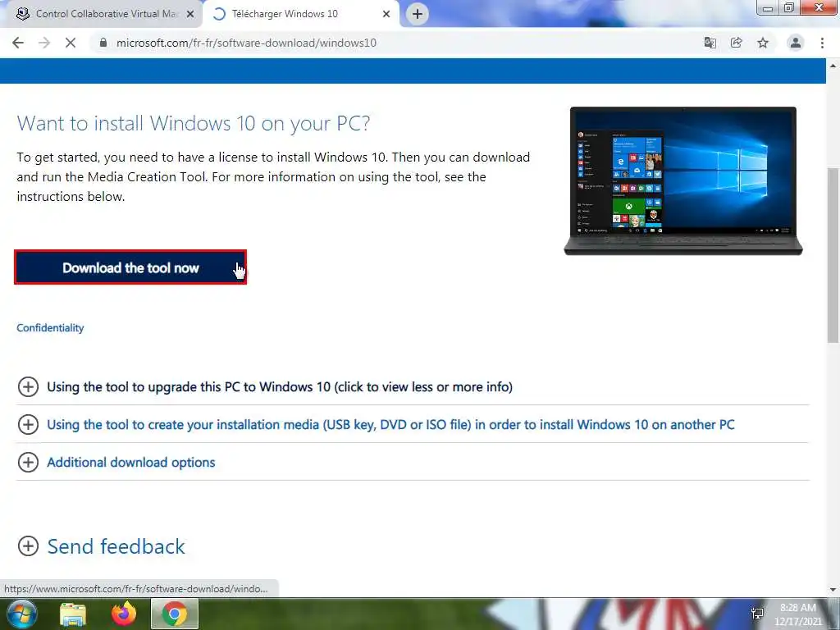Expand plus icon beside Send feedback
The height and width of the screenshot is (630, 840).
click(28, 546)
